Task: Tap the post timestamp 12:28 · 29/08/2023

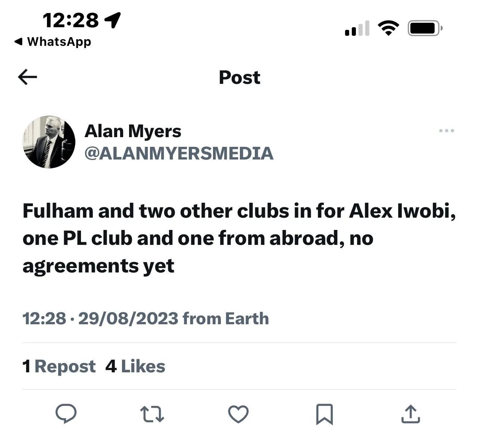Action: pyautogui.click(x=100, y=319)
